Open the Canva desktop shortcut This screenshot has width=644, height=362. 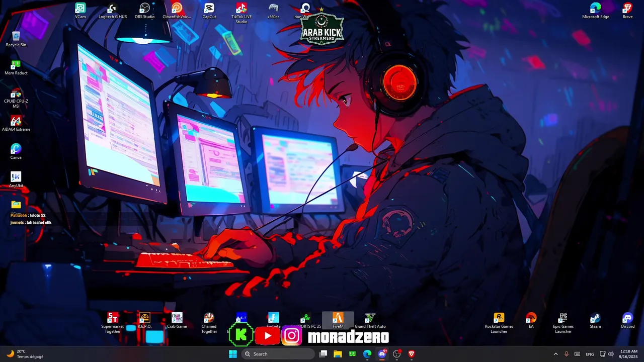pos(16,151)
